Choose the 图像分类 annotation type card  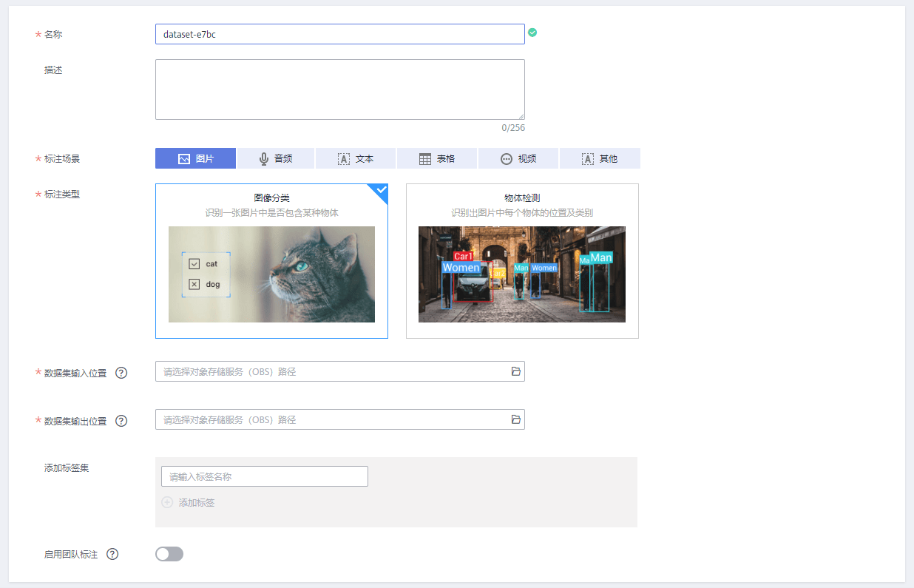click(271, 261)
